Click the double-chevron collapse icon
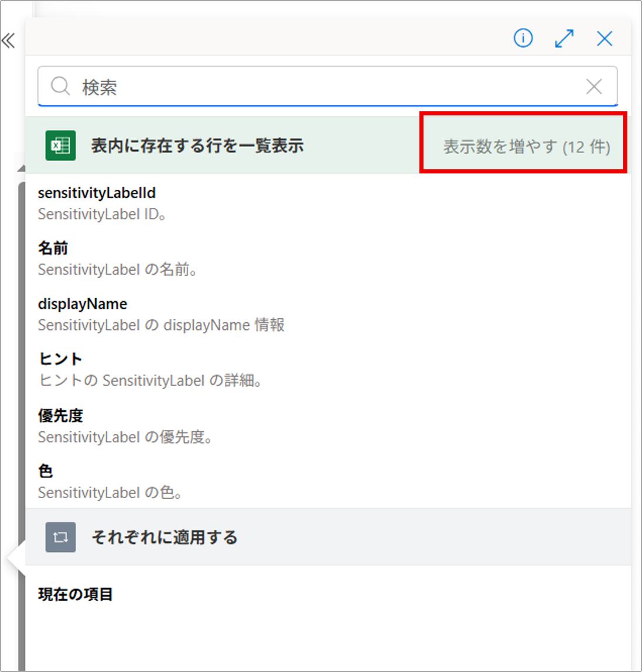Viewport: 642px width, 672px height. pyautogui.click(x=8, y=41)
